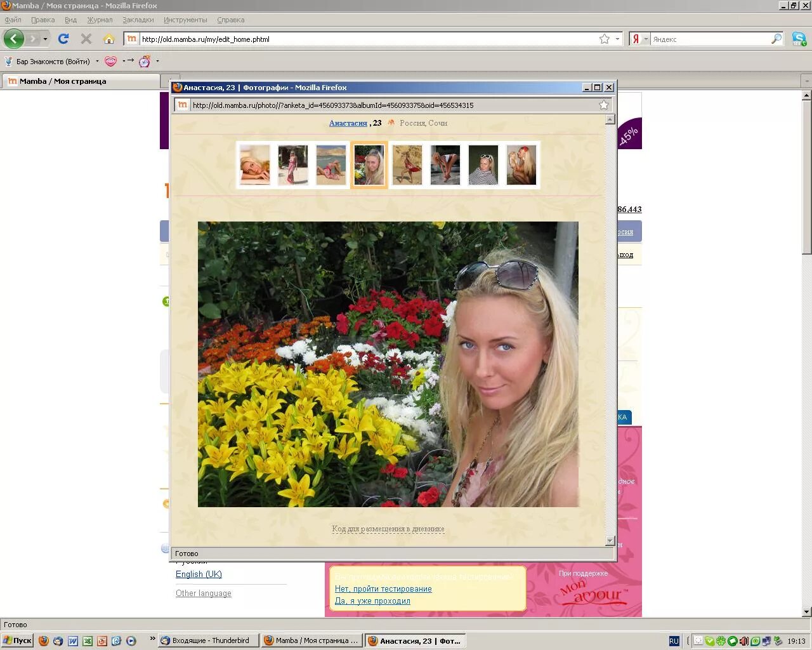Click the Mon amour sponsor logo
This screenshot has width=812, height=650.
[x=593, y=595]
